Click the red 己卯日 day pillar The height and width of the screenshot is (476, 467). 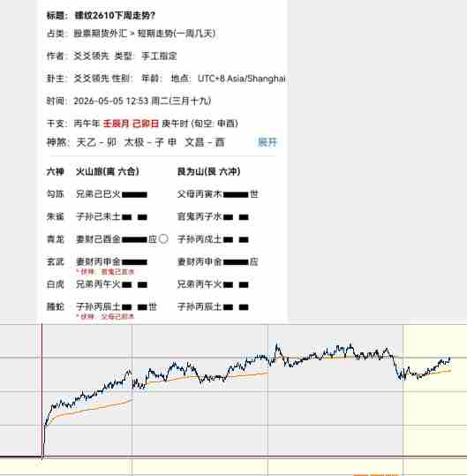[x=146, y=124]
